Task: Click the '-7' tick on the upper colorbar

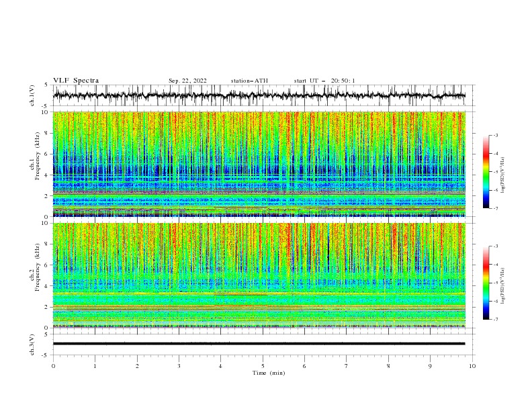Action: pos(495,208)
